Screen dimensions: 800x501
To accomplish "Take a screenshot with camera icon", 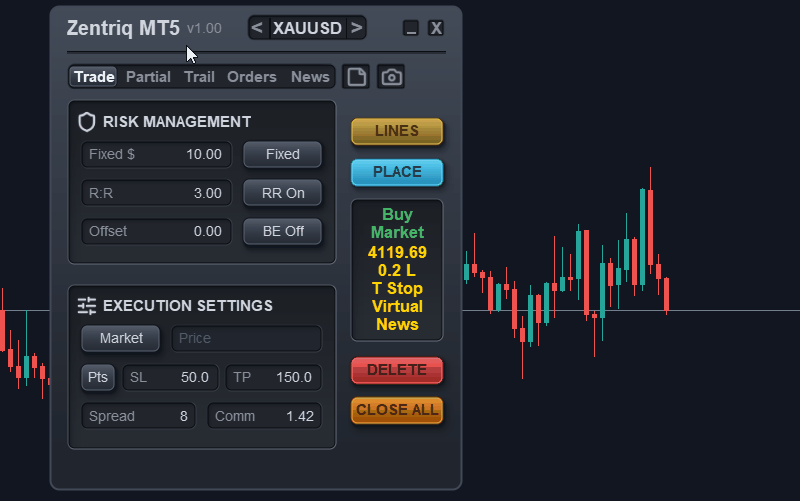I will 391,77.
